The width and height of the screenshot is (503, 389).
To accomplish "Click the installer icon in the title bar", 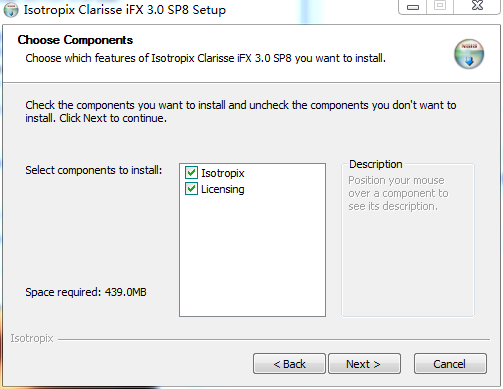I will tap(11, 10).
